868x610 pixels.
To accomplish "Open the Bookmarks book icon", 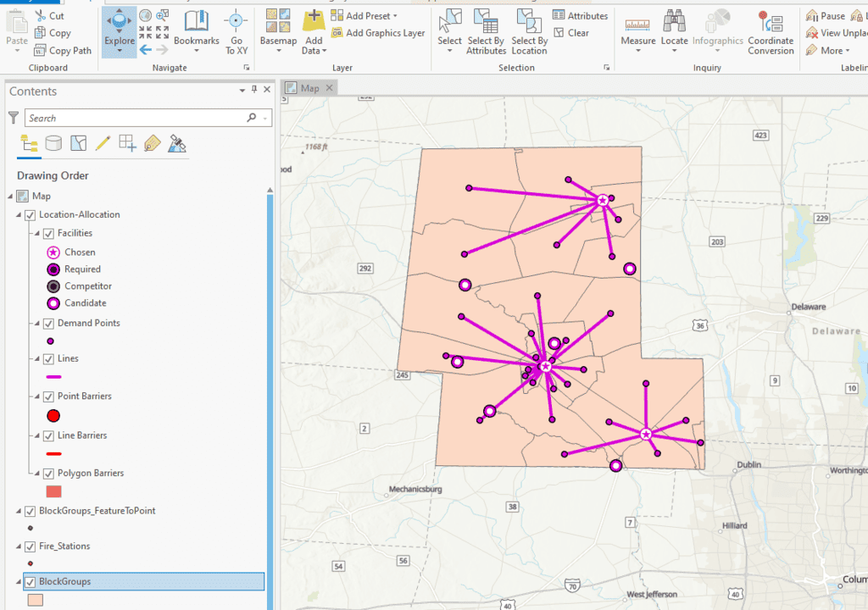I will [x=196, y=21].
